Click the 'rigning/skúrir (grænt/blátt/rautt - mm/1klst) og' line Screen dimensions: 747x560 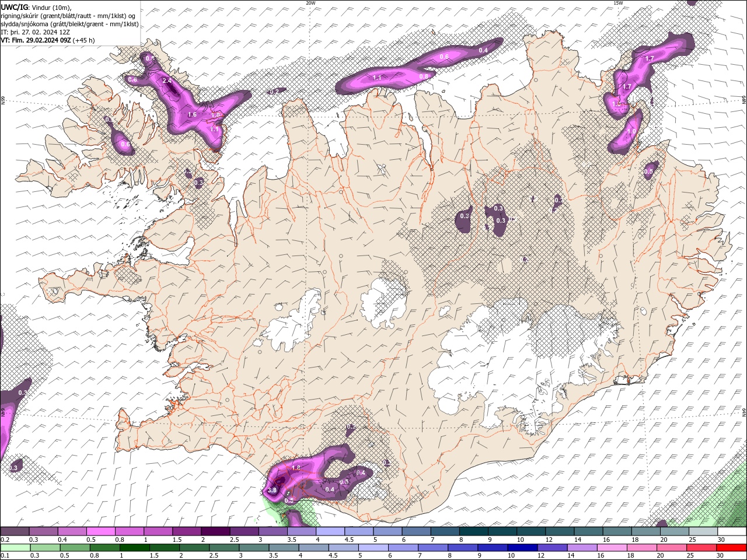68,16
